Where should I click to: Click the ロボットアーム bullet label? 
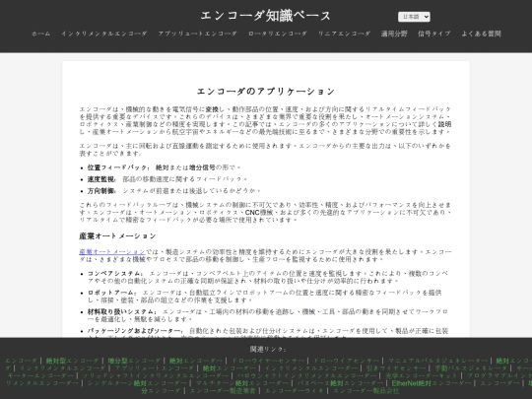tap(111, 293)
